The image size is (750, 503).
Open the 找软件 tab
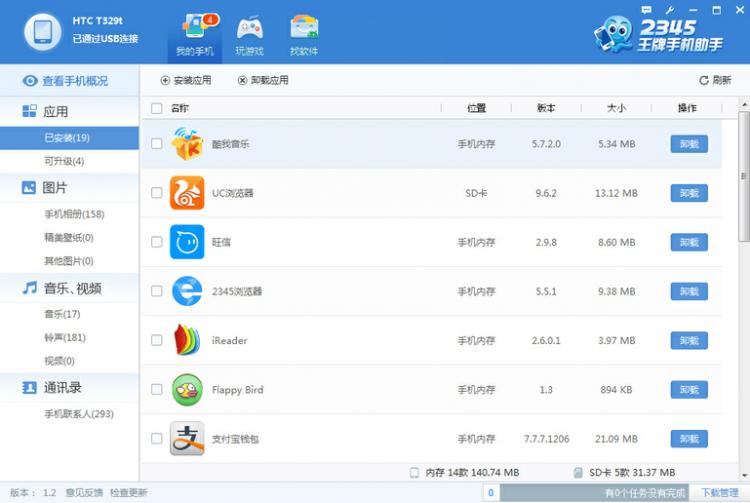click(304, 35)
